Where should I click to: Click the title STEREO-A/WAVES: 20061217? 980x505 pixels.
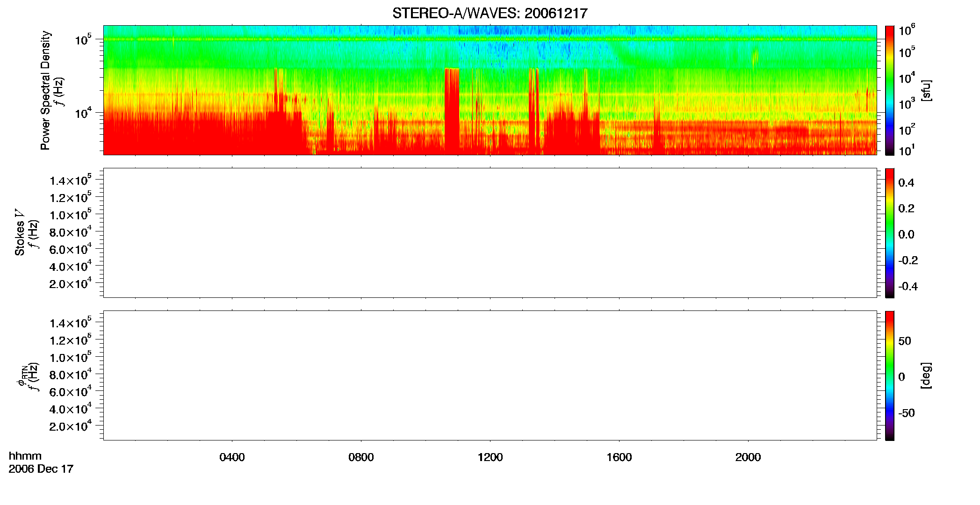(490, 14)
